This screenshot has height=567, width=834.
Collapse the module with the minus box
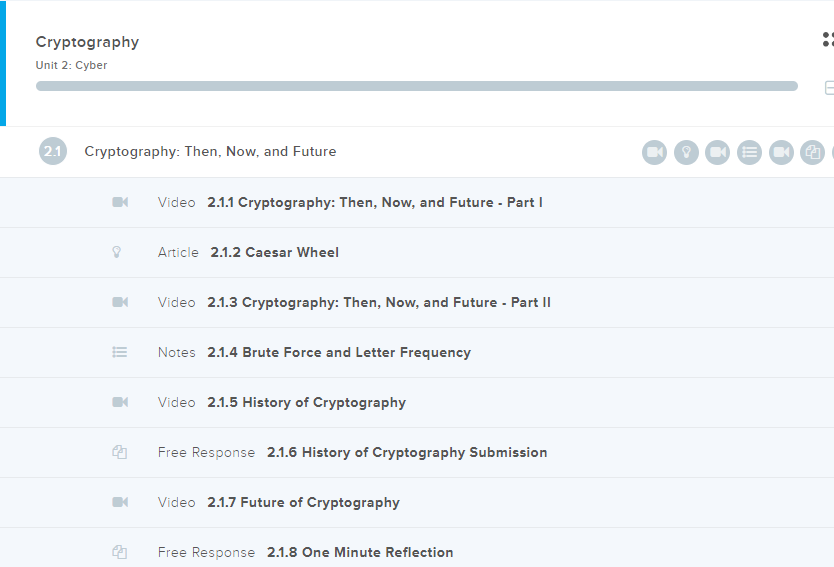(x=828, y=88)
